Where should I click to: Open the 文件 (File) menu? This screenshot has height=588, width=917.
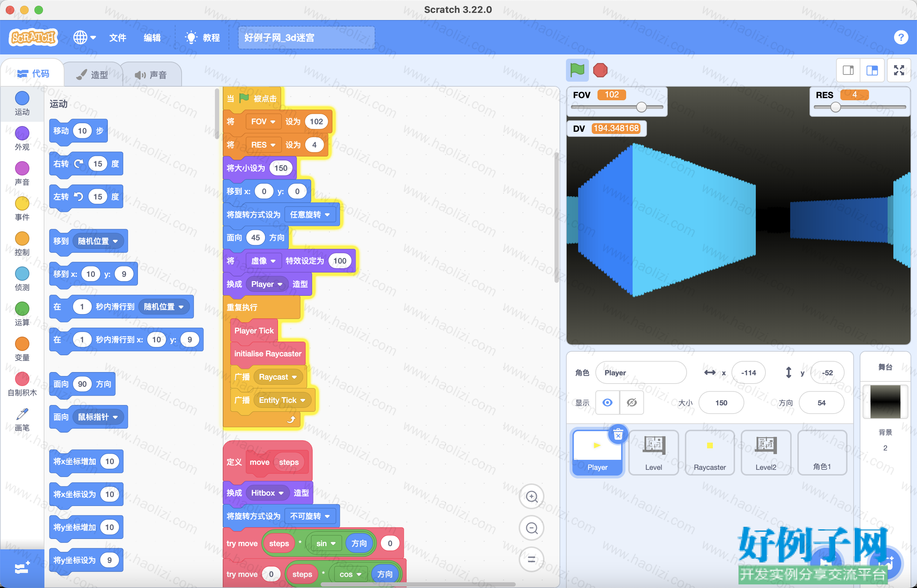point(117,37)
